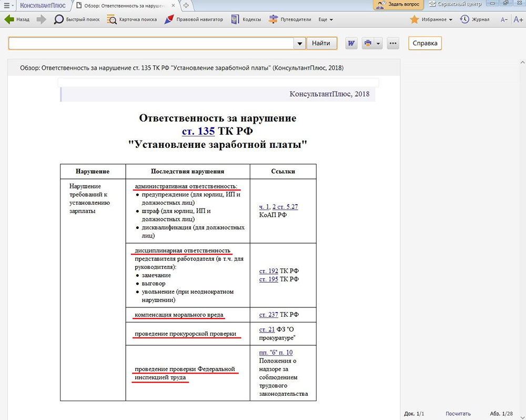Decrease font size with A-
The image size is (526, 420).
pyautogui.click(x=504, y=19)
